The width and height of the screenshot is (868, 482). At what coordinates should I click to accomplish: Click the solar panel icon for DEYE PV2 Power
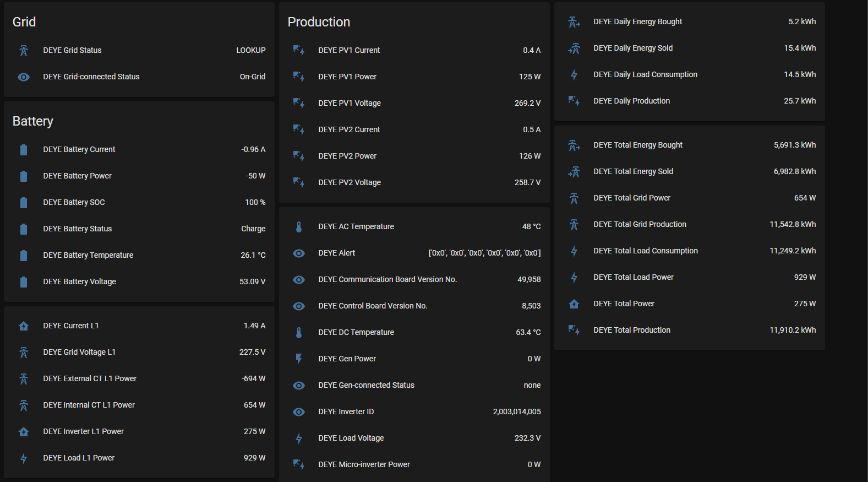299,156
